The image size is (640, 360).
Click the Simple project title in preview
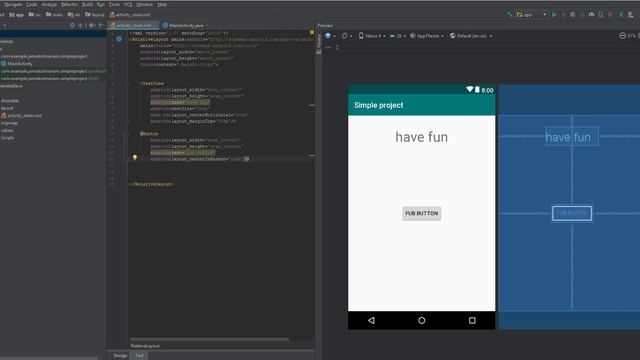(379, 105)
